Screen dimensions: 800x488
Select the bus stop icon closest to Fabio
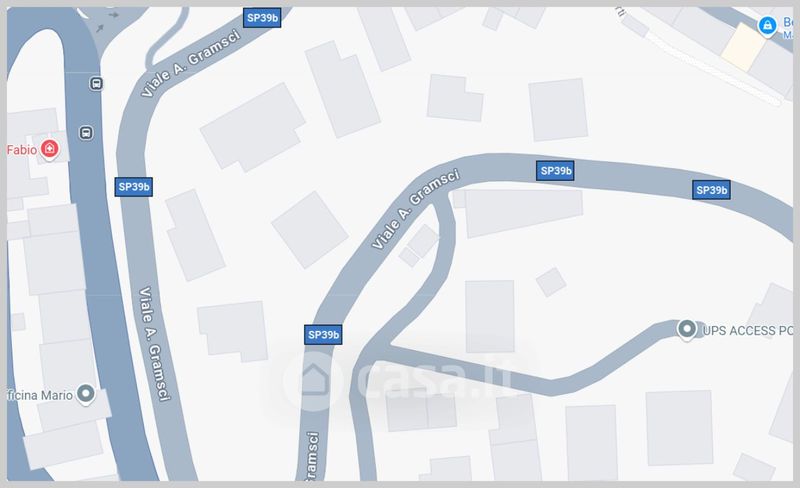pos(86,133)
